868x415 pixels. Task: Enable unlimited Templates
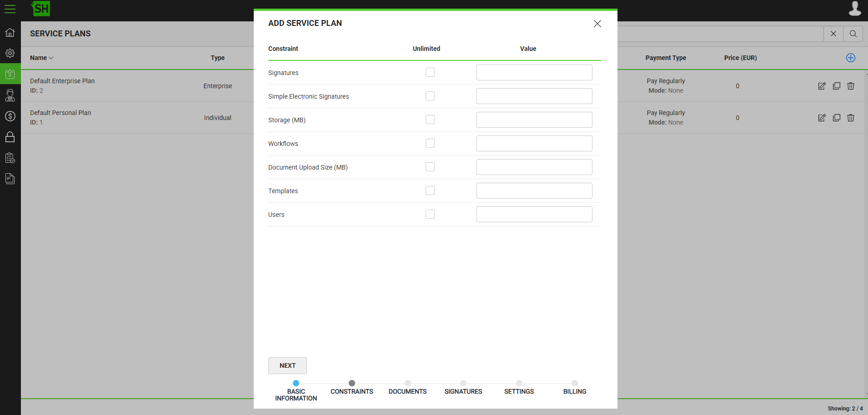pyautogui.click(x=430, y=190)
